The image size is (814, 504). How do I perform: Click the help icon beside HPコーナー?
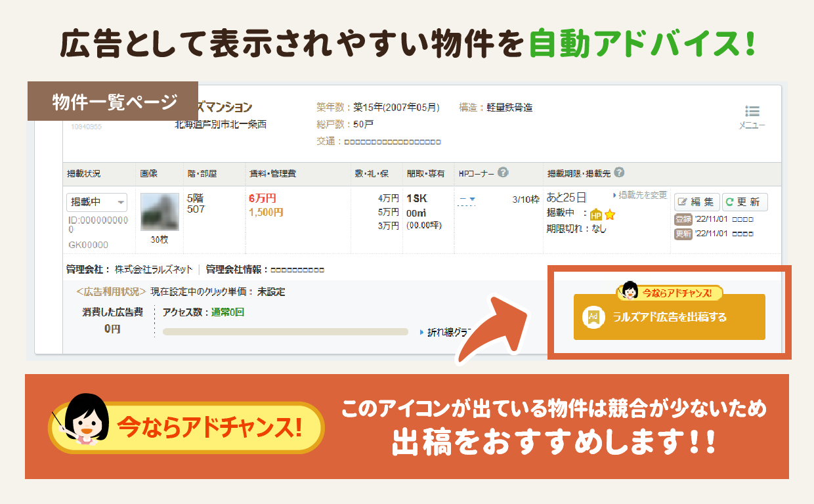tap(503, 173)
